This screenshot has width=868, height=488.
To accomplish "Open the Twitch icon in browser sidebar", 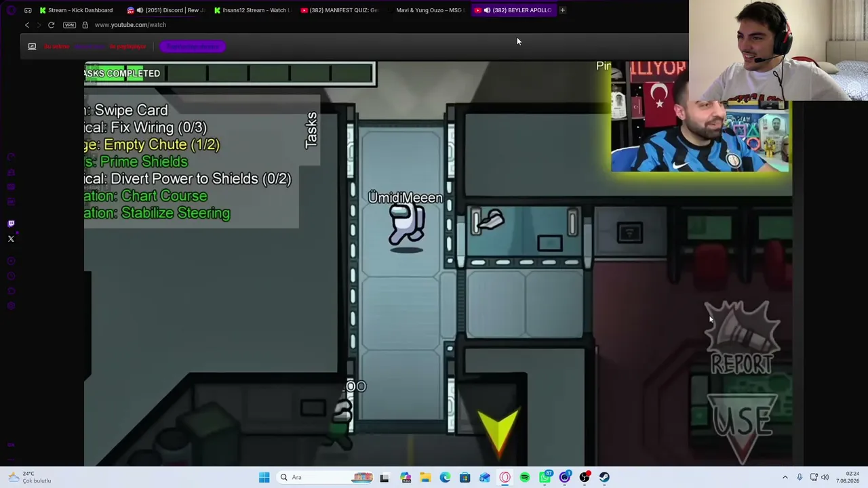I will [x=11, y=224].
